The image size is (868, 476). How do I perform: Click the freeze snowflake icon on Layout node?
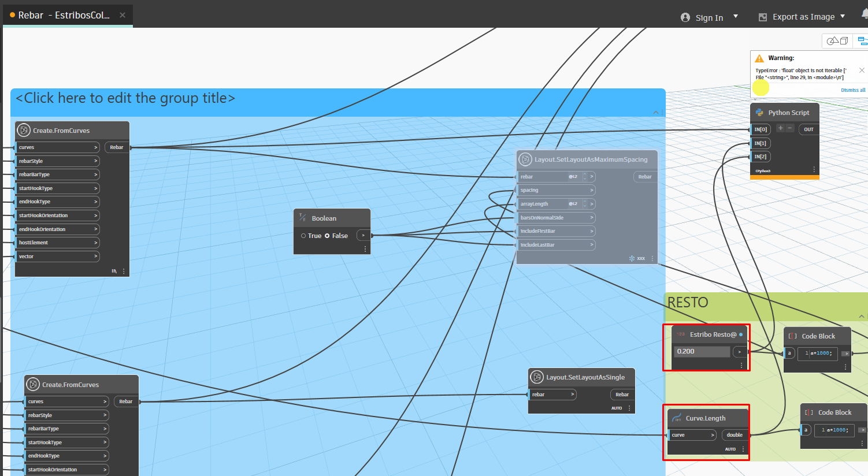[x=630, y=258]
